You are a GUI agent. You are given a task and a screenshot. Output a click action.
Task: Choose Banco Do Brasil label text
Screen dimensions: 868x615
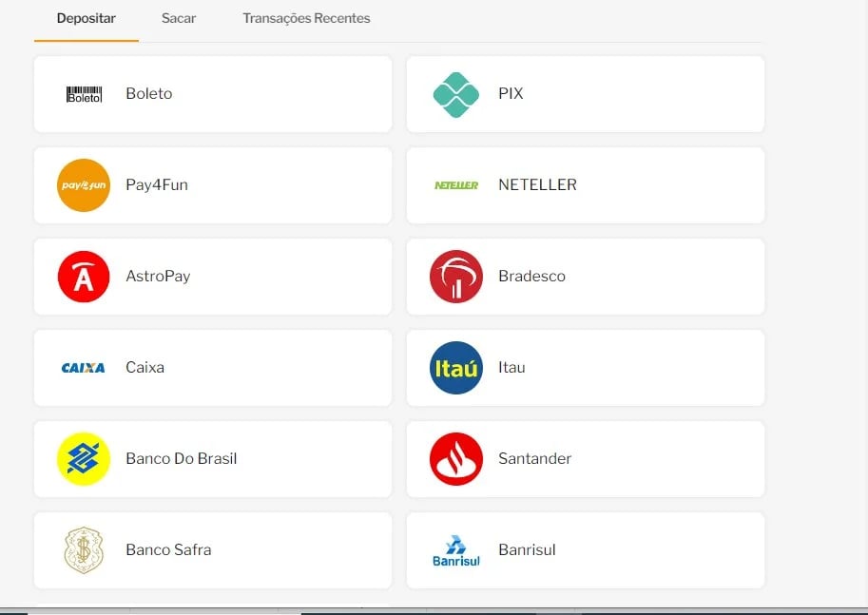click(181, 459)
